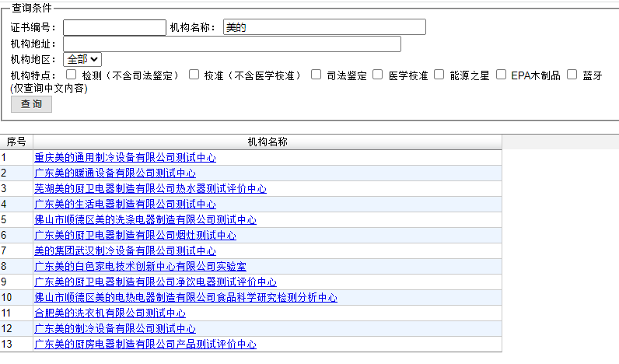Image resolution: width=619 pixels, height=364 pixels.
Task: Open the 机构地区 全部 dropdown
Action: click(x=82, y=60)
